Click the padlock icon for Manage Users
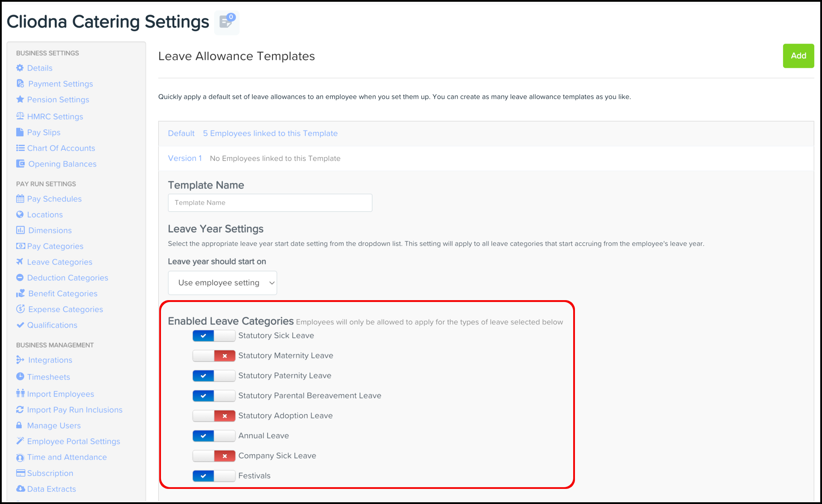The width and height of the screenshot is (822, 504). pyautogui.click(x=19, y=425)
